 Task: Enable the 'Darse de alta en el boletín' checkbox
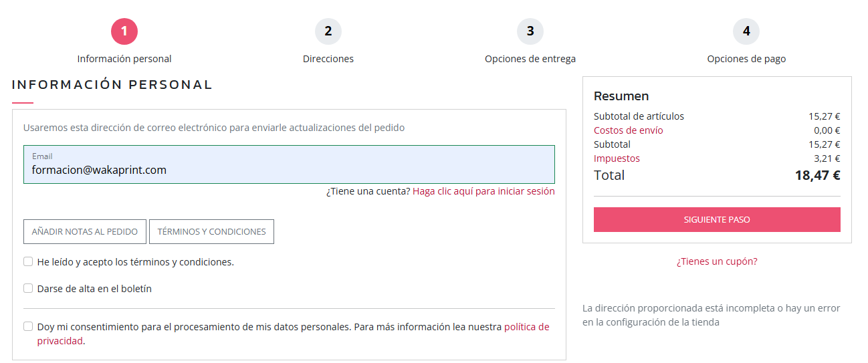point(28,289)
